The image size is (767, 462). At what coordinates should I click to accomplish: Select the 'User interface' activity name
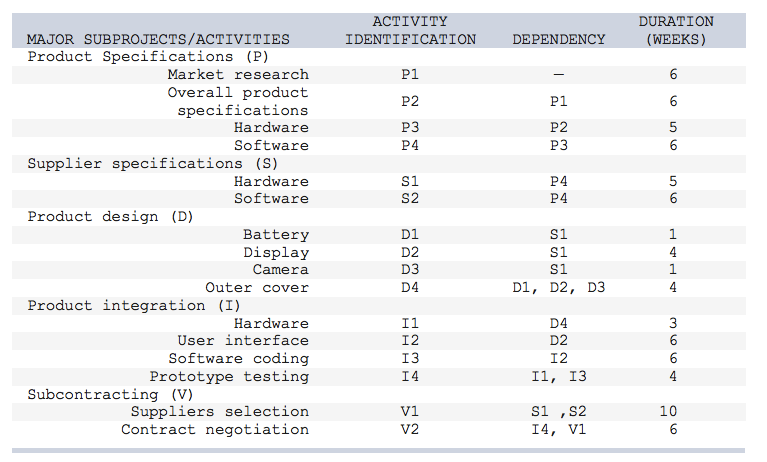(x=243, y=341)
